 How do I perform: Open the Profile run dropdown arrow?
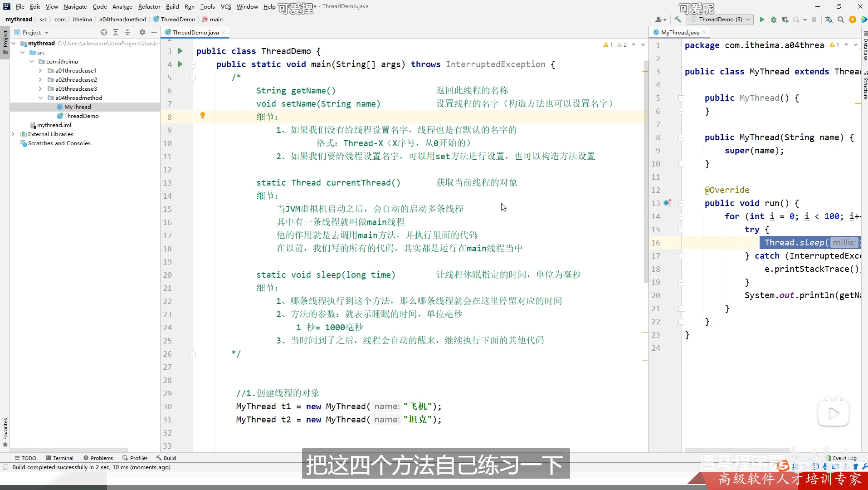[x=805, y=20]
